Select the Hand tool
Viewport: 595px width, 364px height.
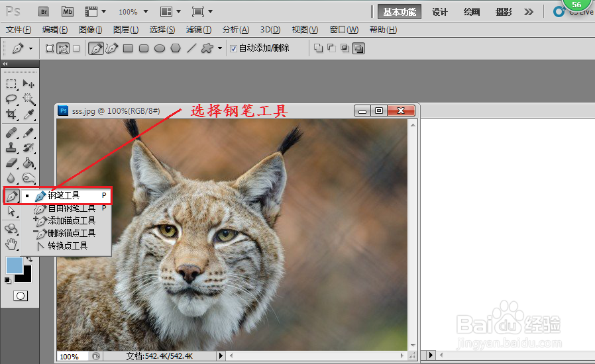11,244
